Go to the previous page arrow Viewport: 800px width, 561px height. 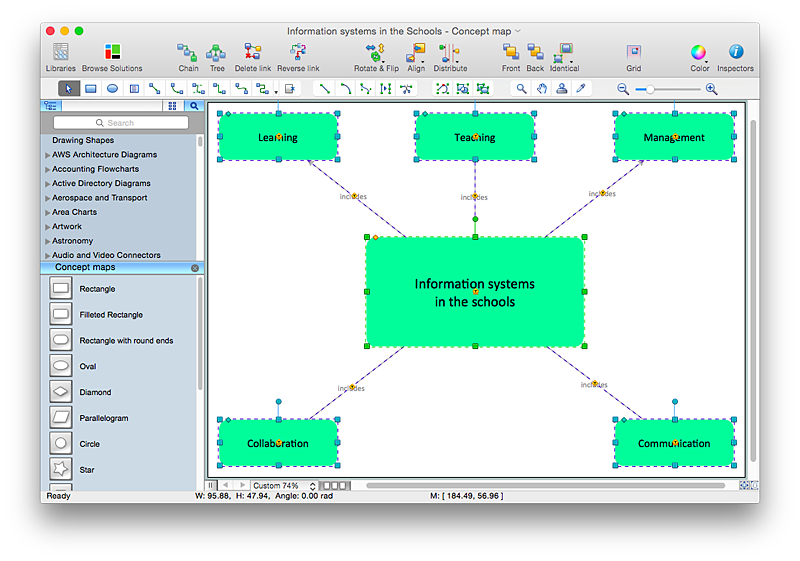coord(226,486)
